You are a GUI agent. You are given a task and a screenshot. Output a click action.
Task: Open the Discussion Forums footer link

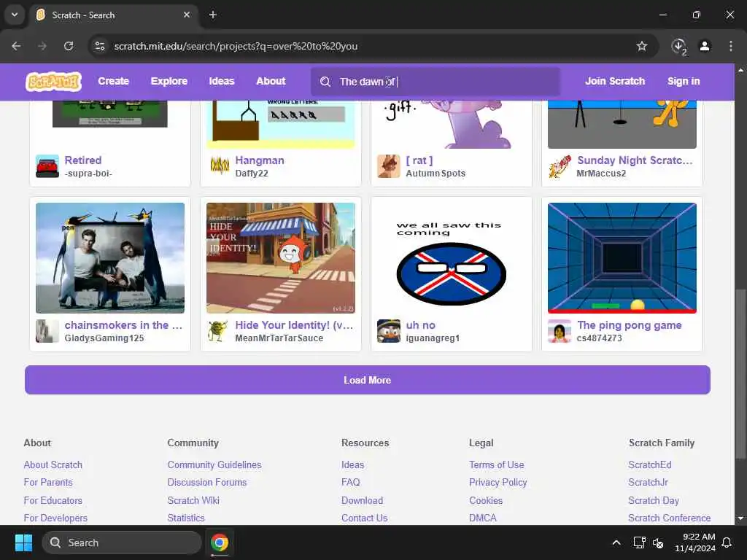(206, 483)
